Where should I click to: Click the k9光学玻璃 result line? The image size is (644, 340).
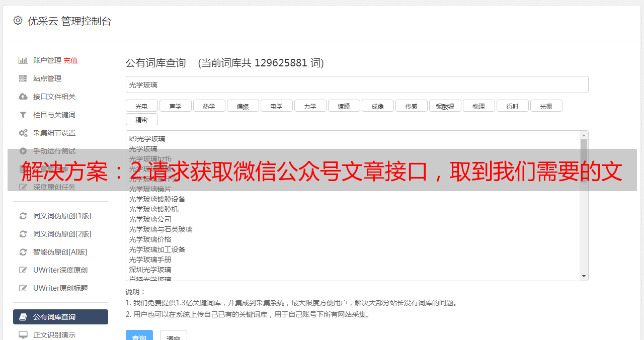(x=147, y=139)
